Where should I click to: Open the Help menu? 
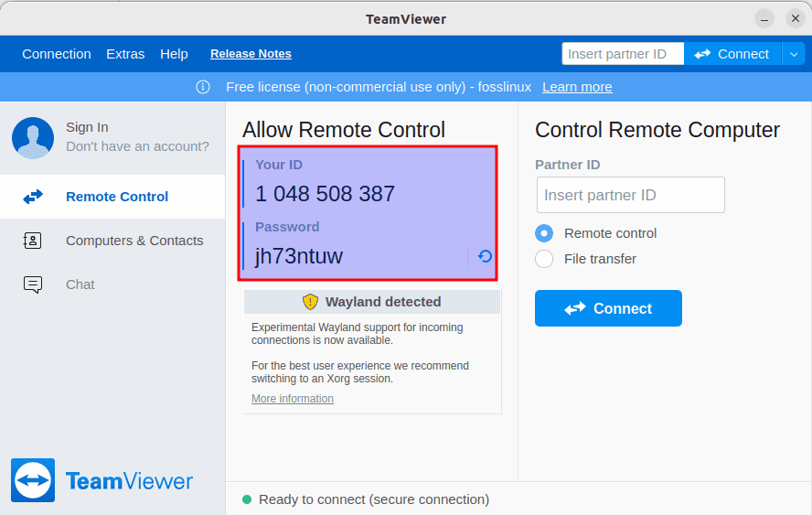[x=174, y=54]
